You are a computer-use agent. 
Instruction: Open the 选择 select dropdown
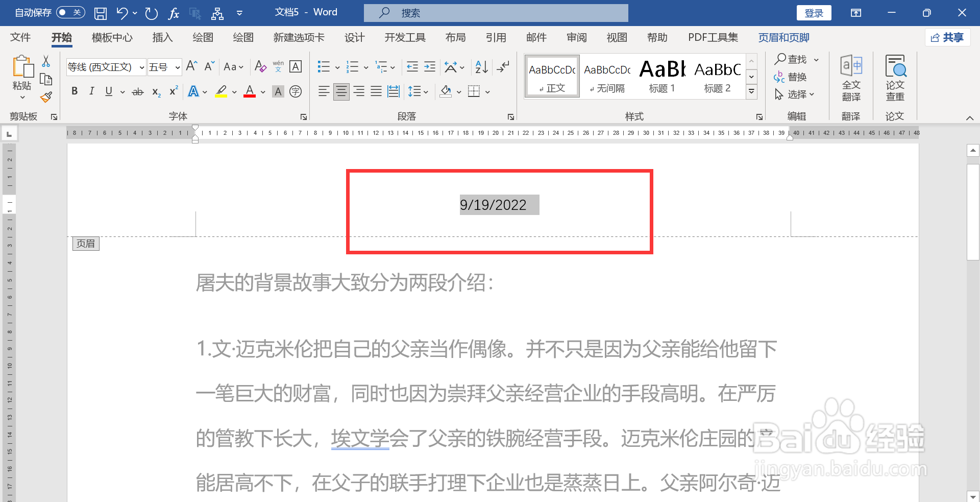[794, 94]
